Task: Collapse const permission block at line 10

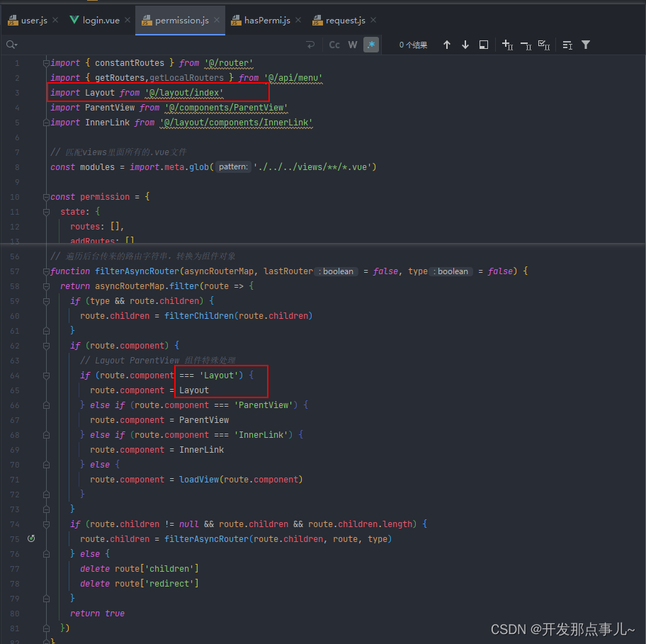Action: pos(46,197)
